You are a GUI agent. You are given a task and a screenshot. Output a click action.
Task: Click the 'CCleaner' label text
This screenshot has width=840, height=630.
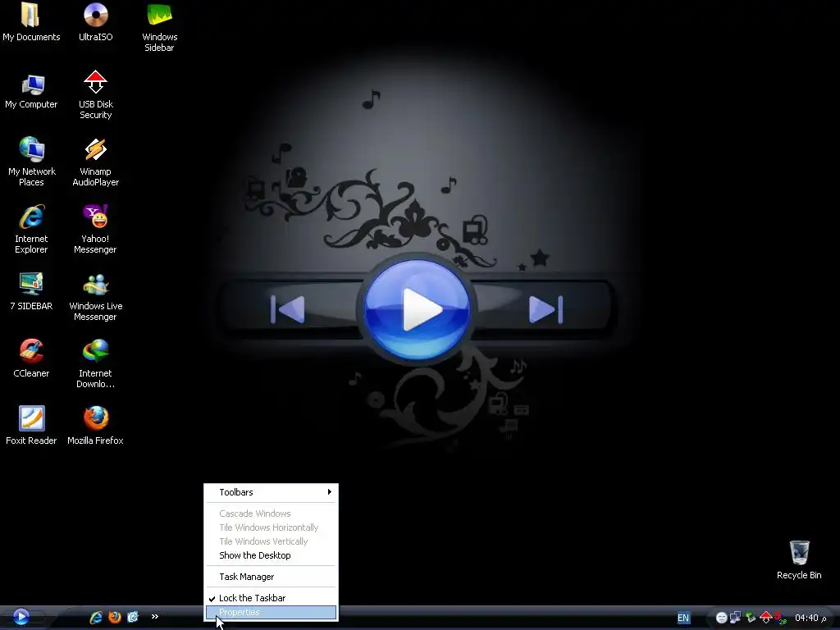tap(31, 373)
